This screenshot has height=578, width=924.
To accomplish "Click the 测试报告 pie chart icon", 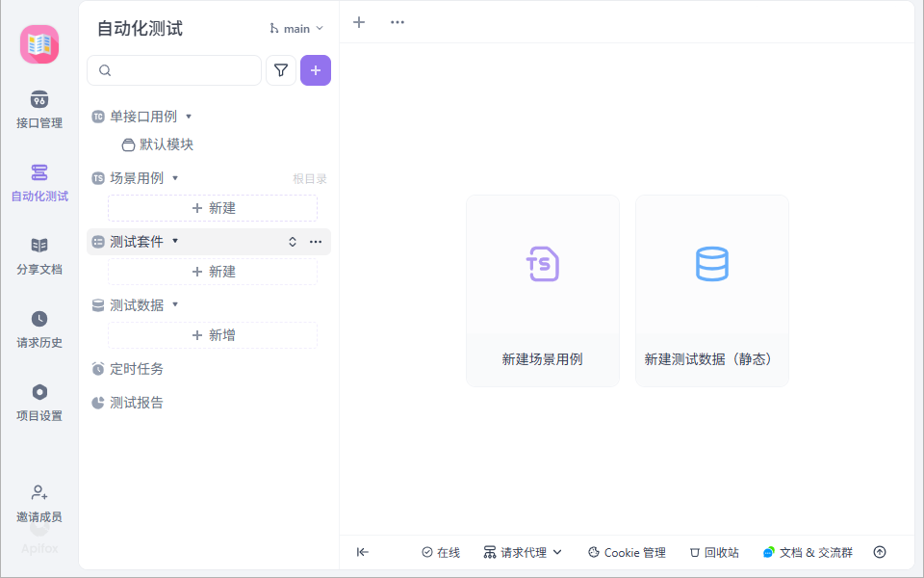I will pyautogui.click(x=98, y=403).
